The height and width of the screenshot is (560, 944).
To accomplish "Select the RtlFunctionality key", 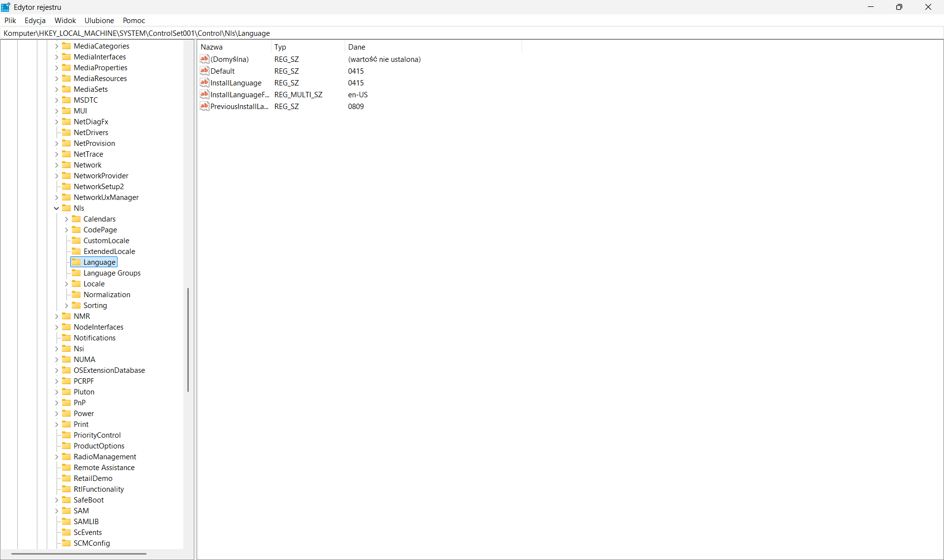I will [99, 489].
